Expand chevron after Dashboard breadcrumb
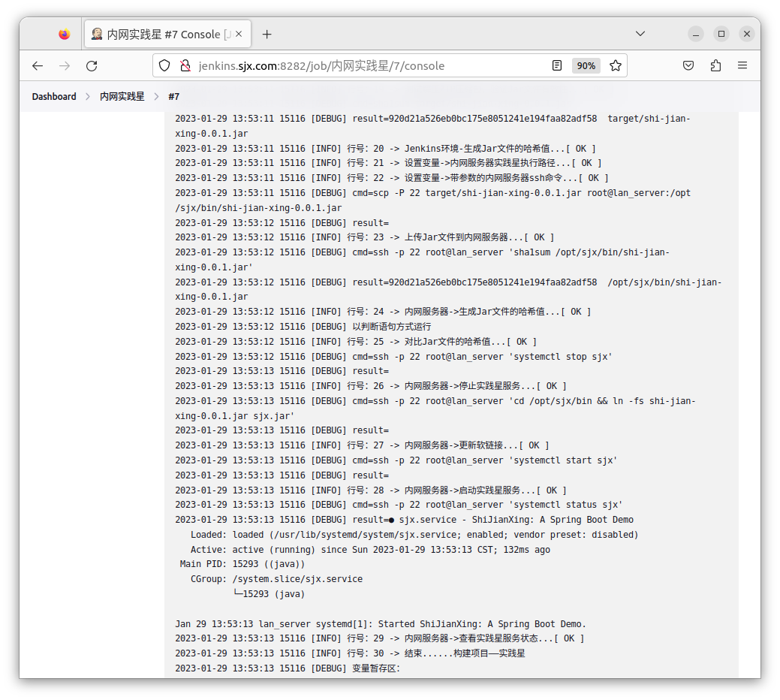780x700 pixels. [88, 97]
